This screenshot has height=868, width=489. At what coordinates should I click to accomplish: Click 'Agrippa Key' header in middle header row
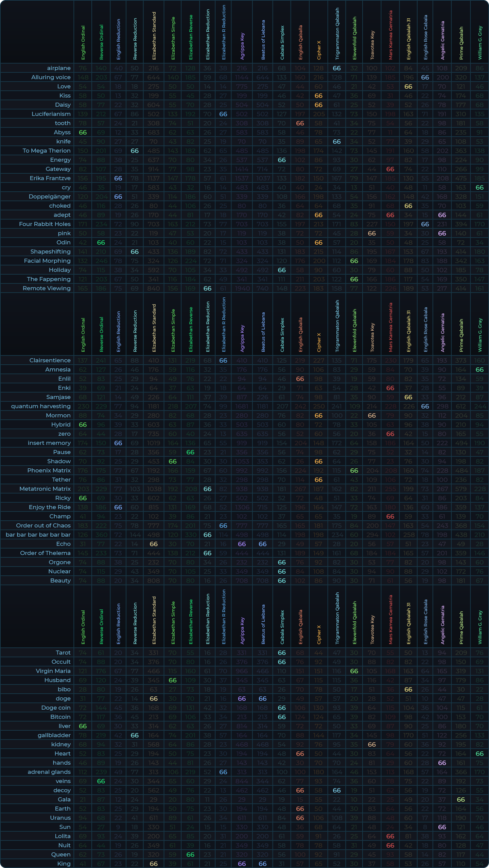[x=242, y=338]
